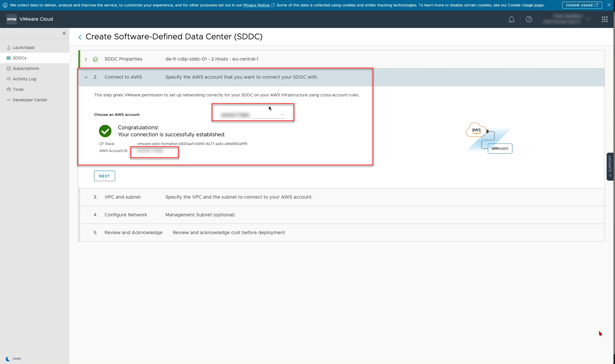Open the Choose an AWS account dropdown
The width and height of the screenshot is (615, 364).
253,115
